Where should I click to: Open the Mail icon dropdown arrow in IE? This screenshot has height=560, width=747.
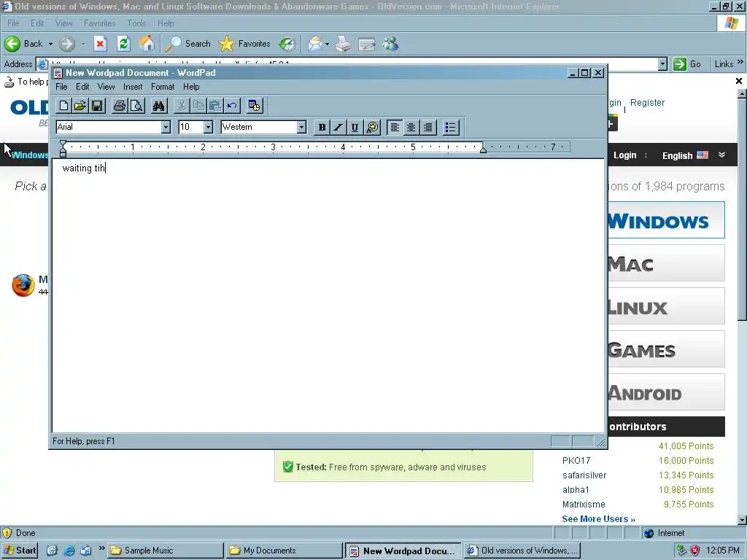tap(327, 44)
